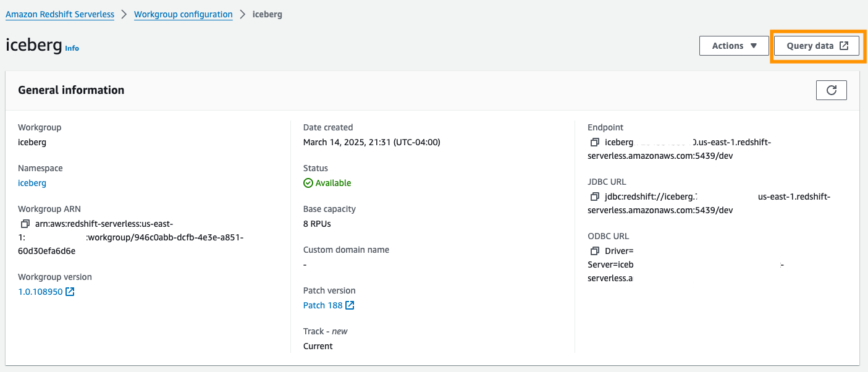This screenshot has height=372, width=868.
Task: Open the Workgroup version 1.0.108950 link
Action: [40, 292]
